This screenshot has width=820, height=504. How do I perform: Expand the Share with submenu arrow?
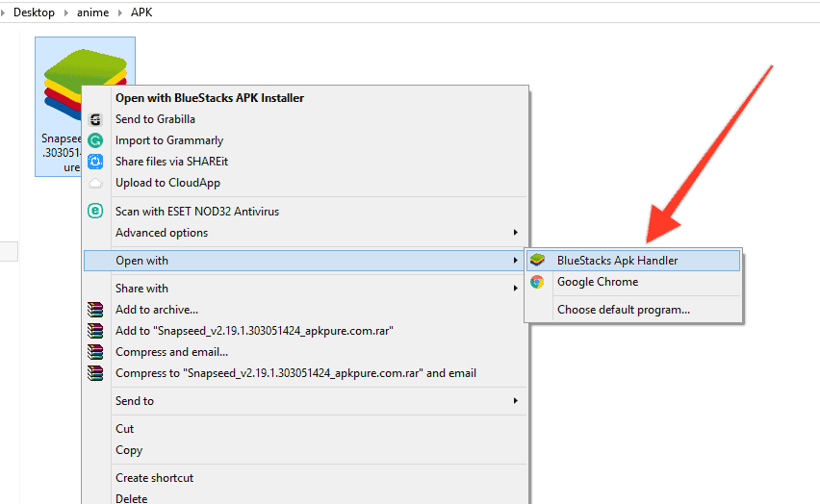coord(516,289)
